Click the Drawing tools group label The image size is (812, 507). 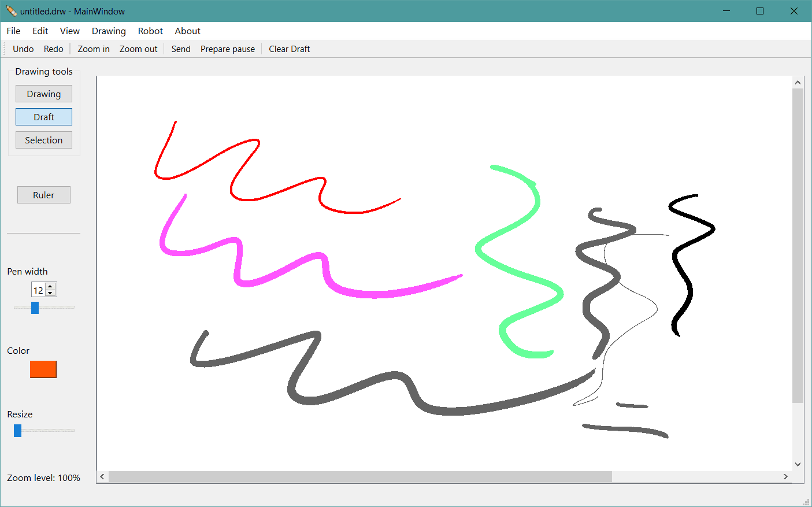(x=44, y=72)
